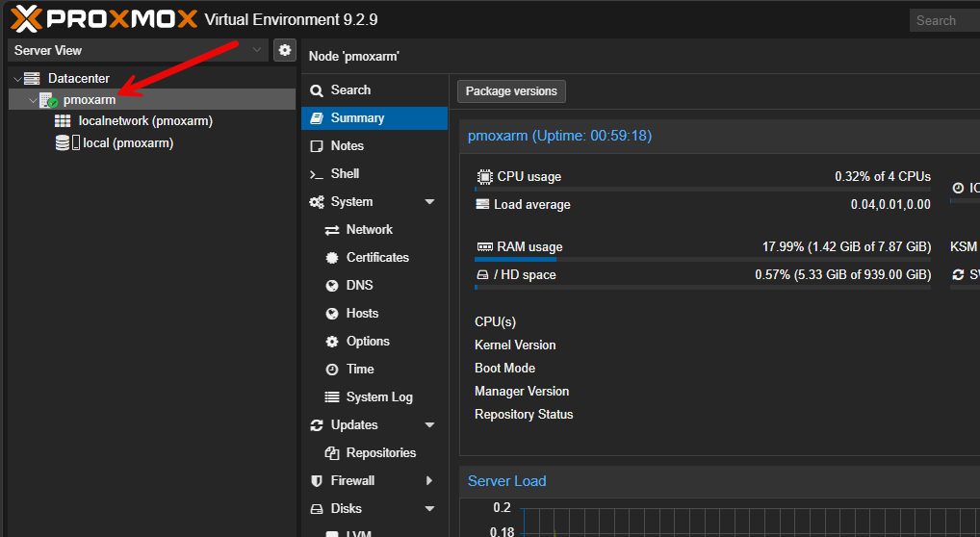This screenshot has width=980, height=537.
Task: Open the Notes menu item
Action: click(x=374, y=145)
